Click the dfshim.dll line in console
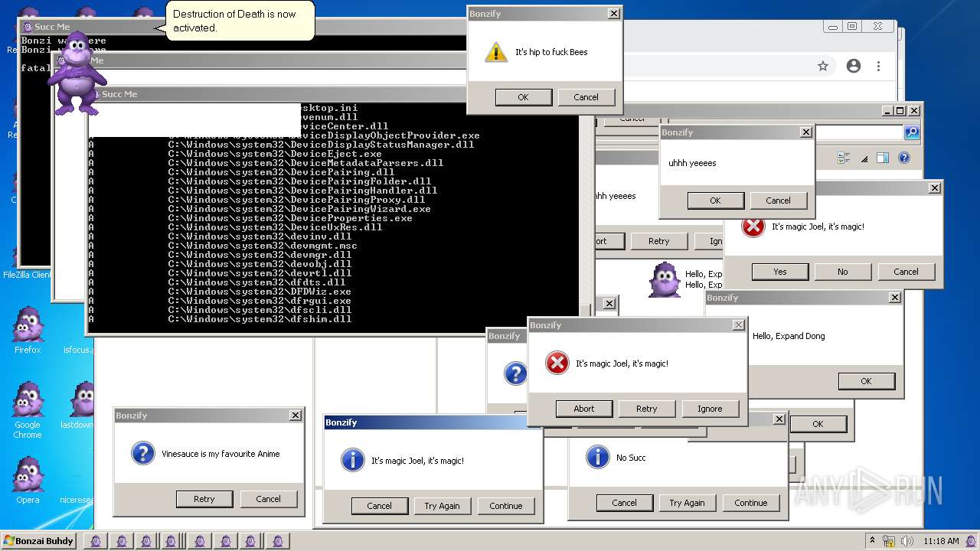The width and height of the screenshot is (980, 551). [260, 319]
